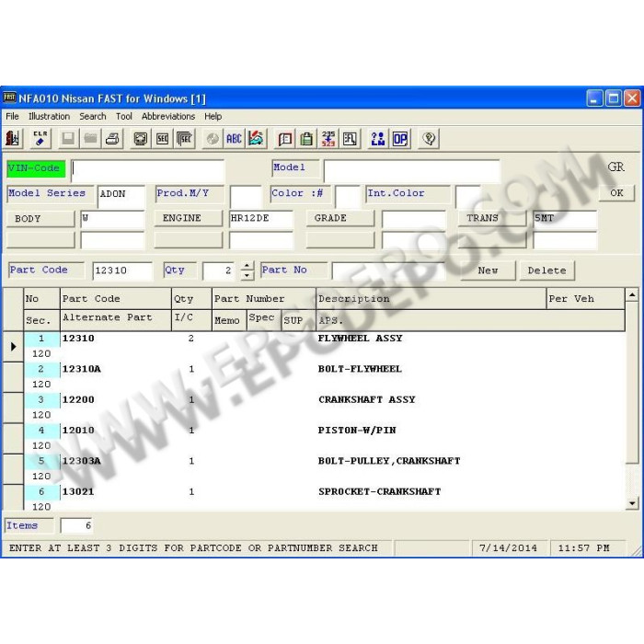Open the Search menu

click(x=93, y=116)
